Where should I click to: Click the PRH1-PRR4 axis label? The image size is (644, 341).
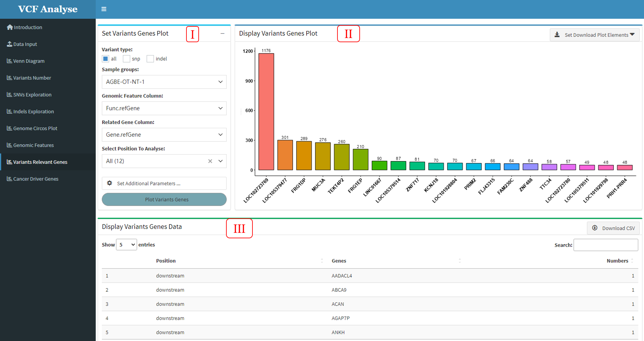617,188
